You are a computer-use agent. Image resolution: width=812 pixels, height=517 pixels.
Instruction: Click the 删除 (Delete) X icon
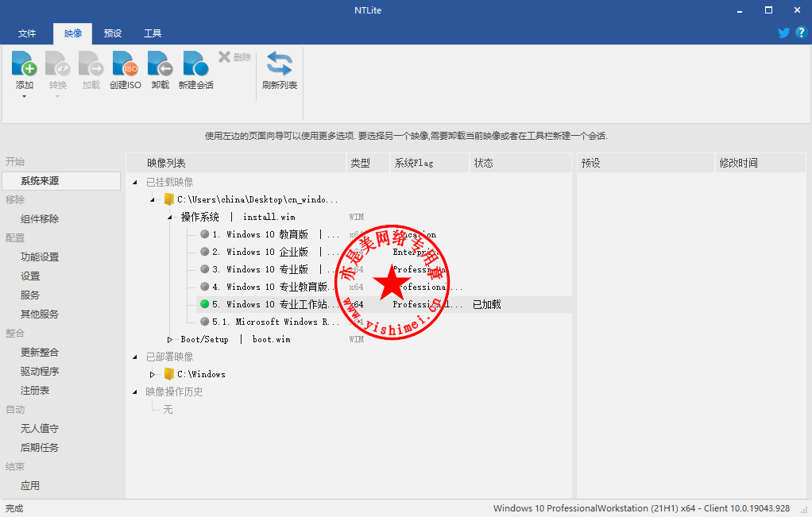224,57
